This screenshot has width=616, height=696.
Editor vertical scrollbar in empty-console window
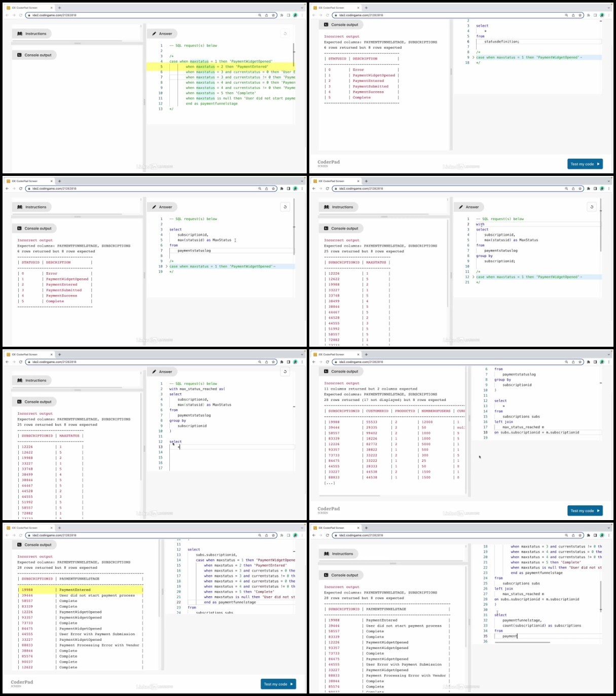[x=294, y=55]
